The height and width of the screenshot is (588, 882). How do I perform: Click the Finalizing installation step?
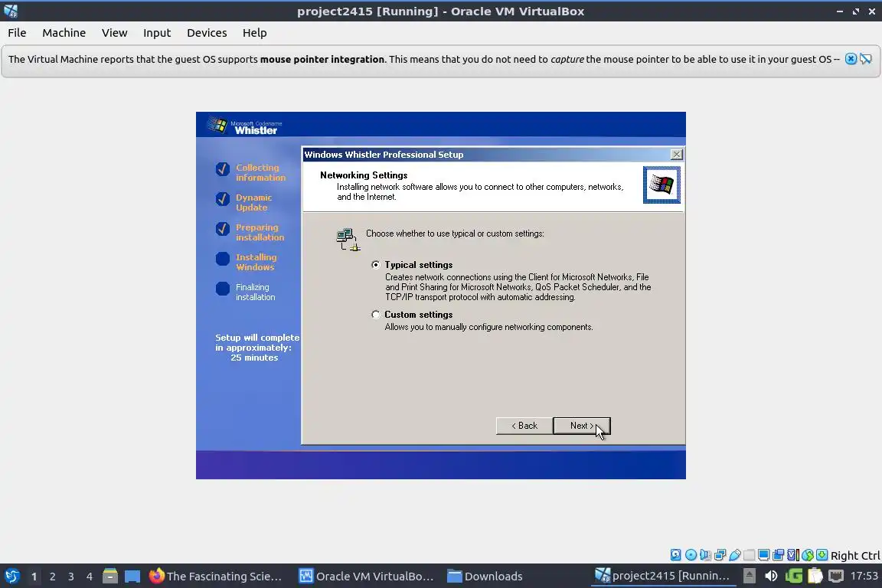coord(256,292)
